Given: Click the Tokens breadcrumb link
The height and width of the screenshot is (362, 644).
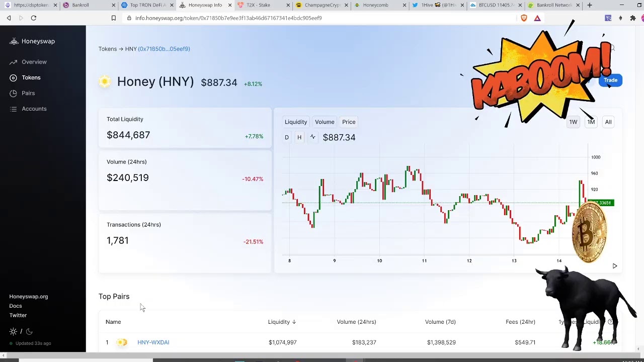Looking at the screenshot, I should pos(108,49).
